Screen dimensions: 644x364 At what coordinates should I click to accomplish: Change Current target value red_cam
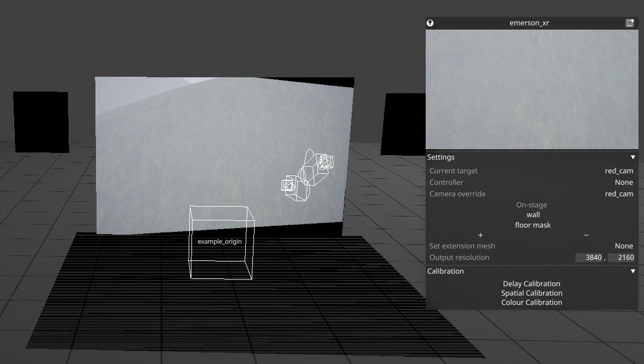click(x=619, y=170)
